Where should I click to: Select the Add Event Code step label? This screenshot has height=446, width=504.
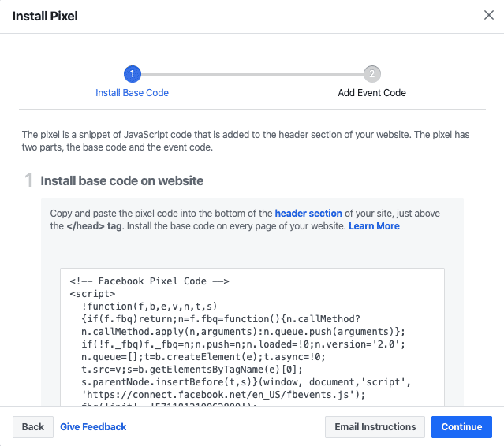(372, 93)
